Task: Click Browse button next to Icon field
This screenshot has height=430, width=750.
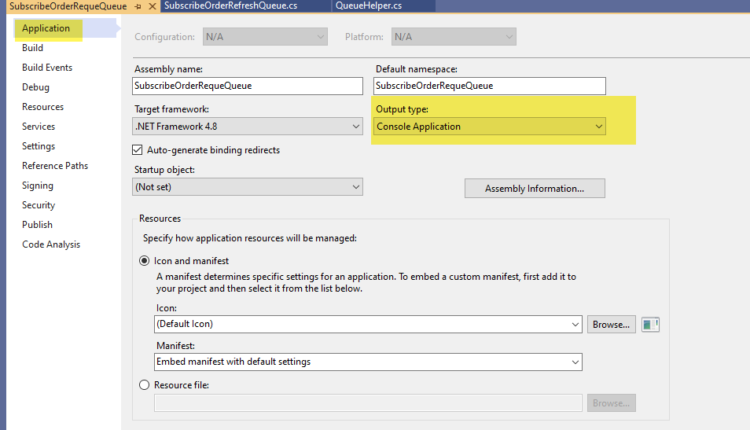Action: (611, 324)
